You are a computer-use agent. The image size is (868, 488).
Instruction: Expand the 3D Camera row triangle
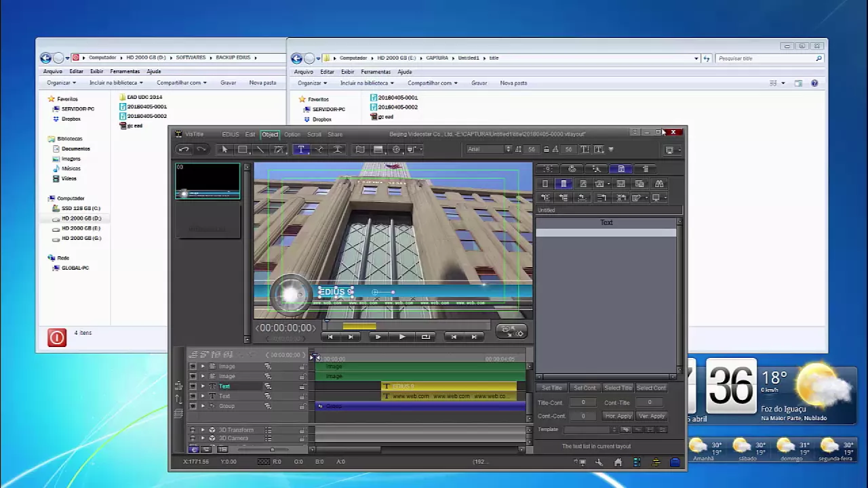(x=202, y=439)
